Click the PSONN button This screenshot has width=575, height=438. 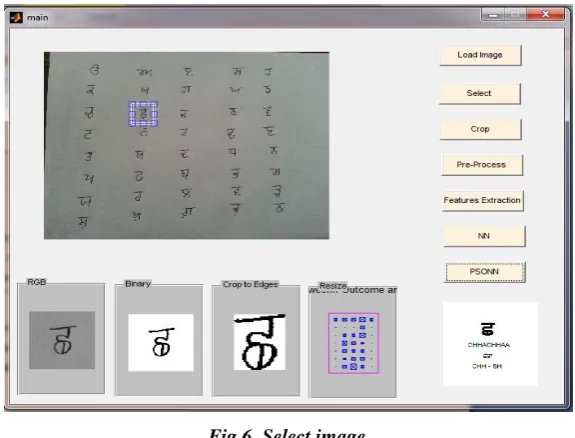(485, 272)
